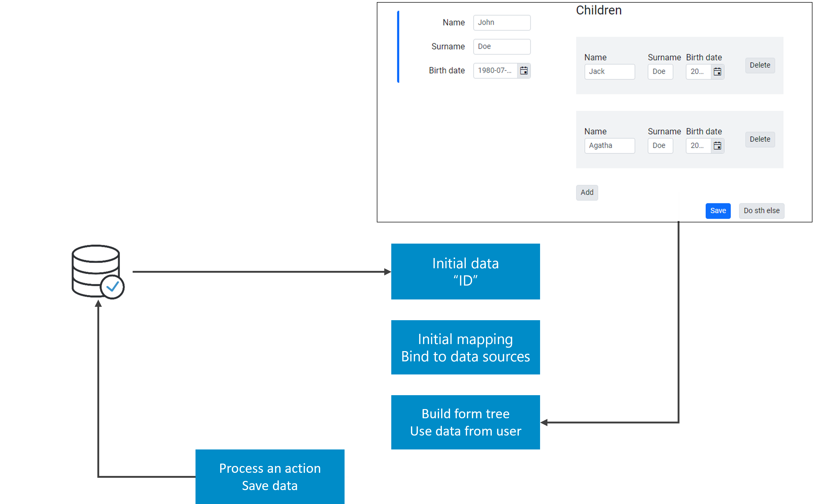Viewport: 824px width, 504px height.
Task: Focus the Surname field in Agatha's row
Action: [x=660, y=146]
